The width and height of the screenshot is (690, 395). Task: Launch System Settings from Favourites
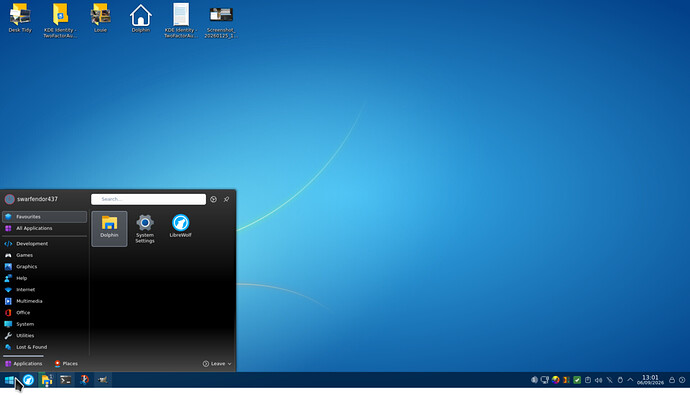145,228
